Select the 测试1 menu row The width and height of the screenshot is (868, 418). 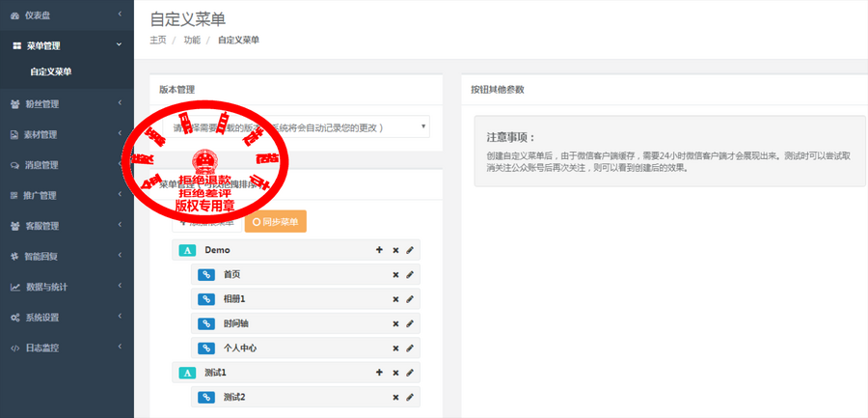(296, 373)
